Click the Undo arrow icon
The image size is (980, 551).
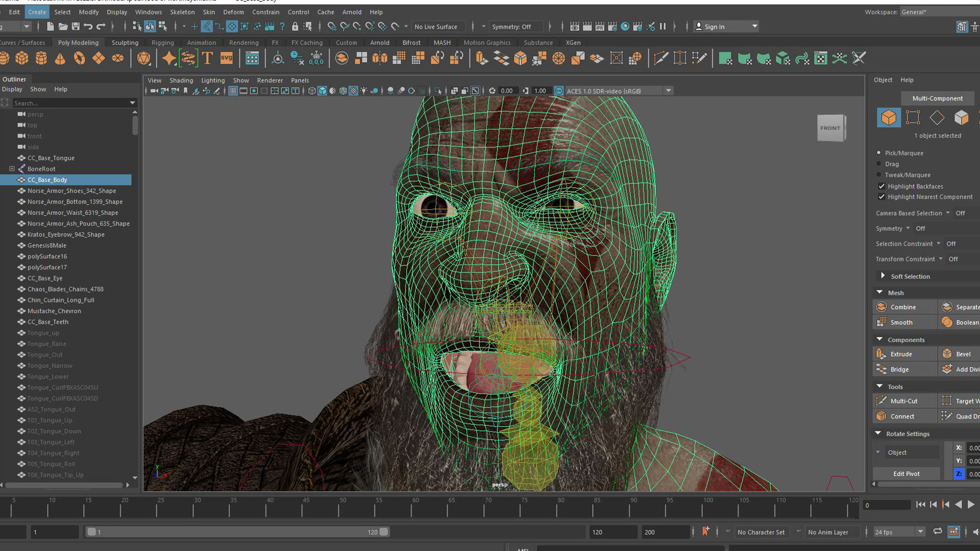[88, 27]
